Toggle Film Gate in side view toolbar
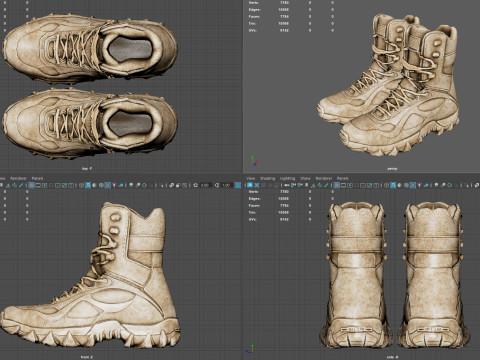Screen dimensions: 480x360 pyautogui.click(x=343, y=185)
